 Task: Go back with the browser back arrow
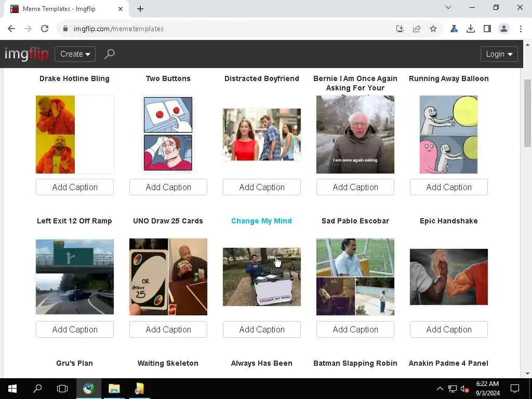point(11,29)
